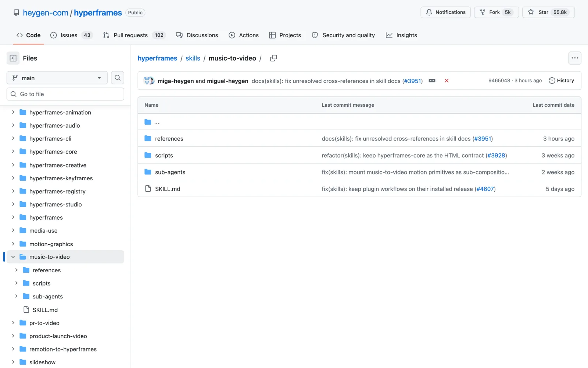Collapse the file tree side panel
Image resolution: width=588 pixels, height=368 pixels.
click(13, 58)
